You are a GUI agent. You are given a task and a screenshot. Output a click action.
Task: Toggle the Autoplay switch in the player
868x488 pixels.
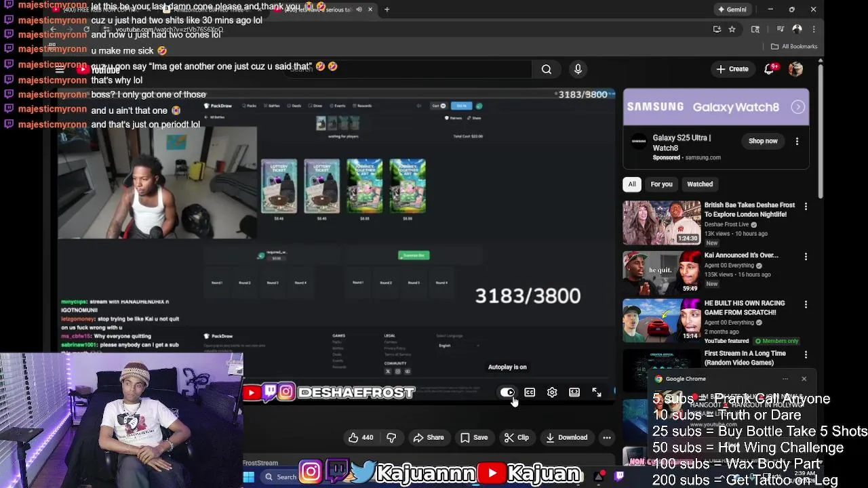507,392
